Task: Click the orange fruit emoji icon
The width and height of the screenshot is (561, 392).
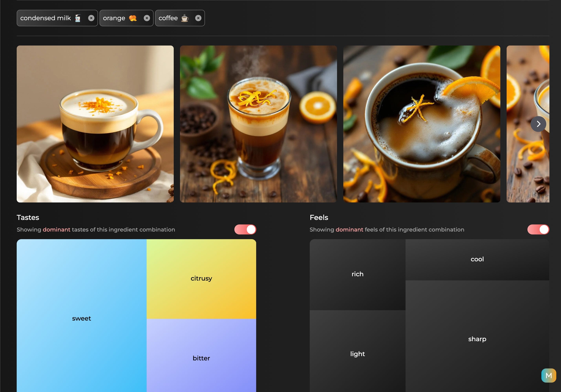Action: (133, 18)
